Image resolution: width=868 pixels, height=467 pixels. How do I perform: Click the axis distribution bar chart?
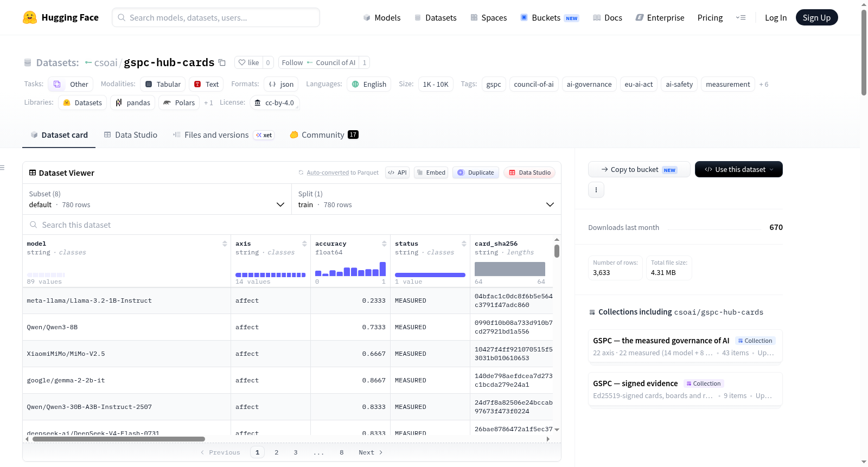click(x=271, y=274)
